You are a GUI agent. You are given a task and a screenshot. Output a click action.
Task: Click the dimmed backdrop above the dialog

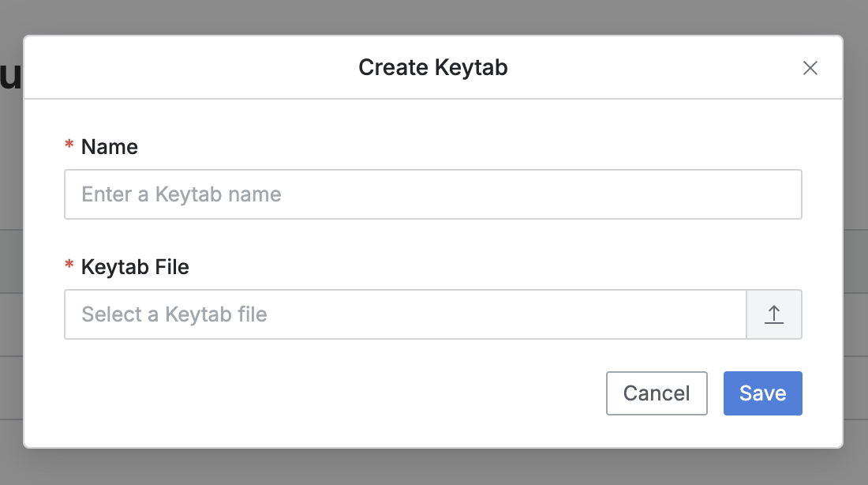434,16
